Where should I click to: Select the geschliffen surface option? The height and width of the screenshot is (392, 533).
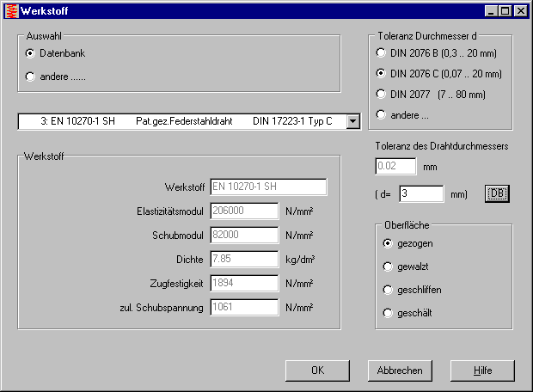click(x=389, y=290)
